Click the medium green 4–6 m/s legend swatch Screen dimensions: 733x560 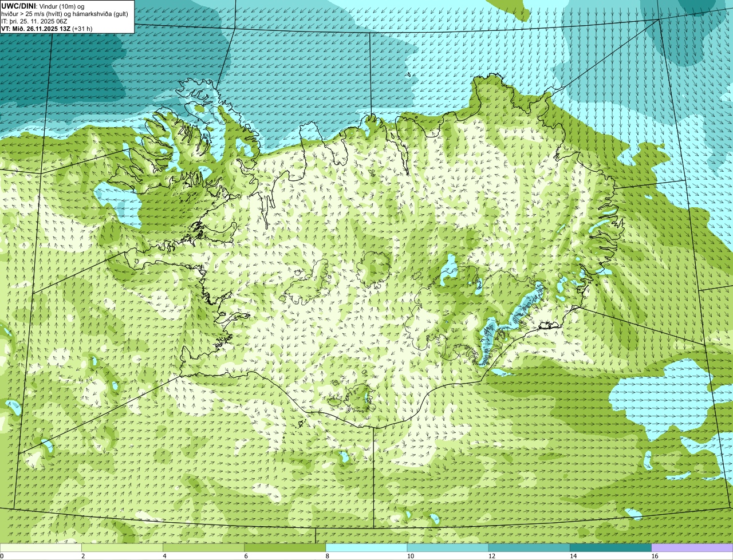(x=204, y=547)
